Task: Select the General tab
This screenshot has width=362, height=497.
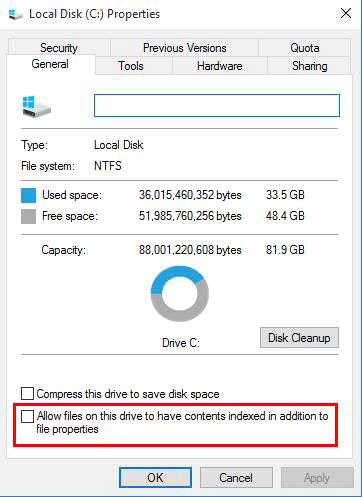Action: tap(51, 64)
